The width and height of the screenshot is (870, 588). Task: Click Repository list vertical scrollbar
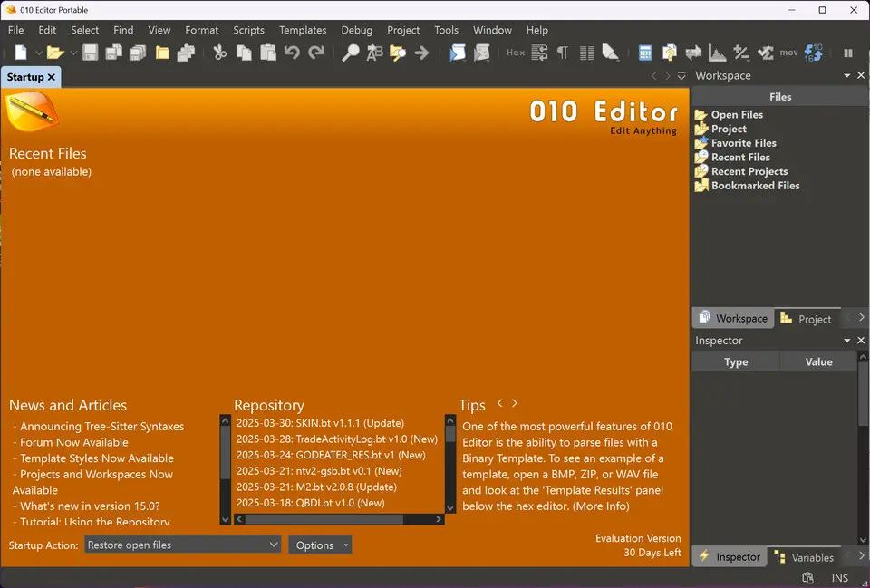(450, 464)
